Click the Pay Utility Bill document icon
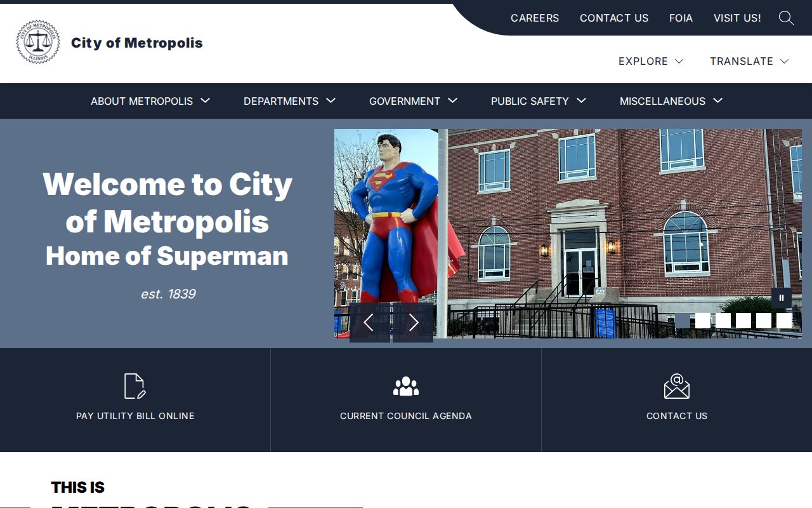The width and height of the screenshot is (812, 508). pyautogui.click(x=134, y=386)
